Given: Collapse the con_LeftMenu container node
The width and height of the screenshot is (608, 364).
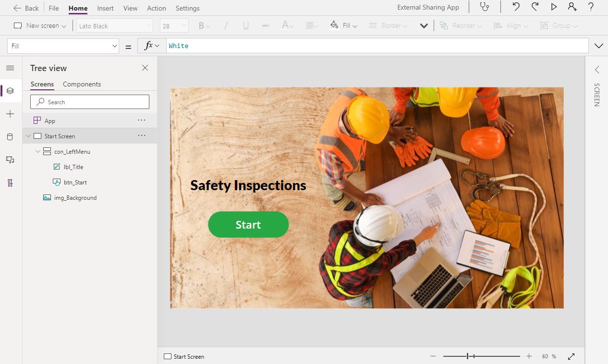Looking at the screenshot, I should pos(38,152).
